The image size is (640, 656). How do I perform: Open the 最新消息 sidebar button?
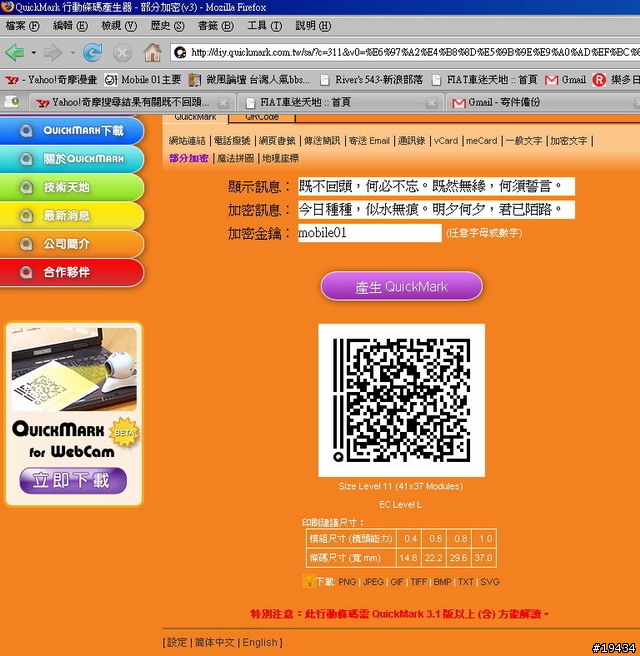(x=72, y=215)
